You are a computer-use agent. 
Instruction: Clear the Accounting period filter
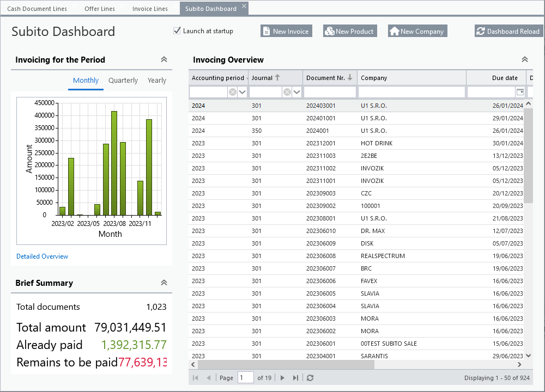tap(233, 92)
